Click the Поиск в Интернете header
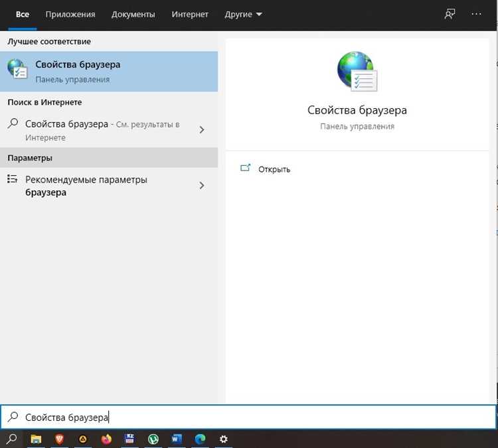Image resolution: width=498 pixels, height=448 pixels. tap(44, 102)
